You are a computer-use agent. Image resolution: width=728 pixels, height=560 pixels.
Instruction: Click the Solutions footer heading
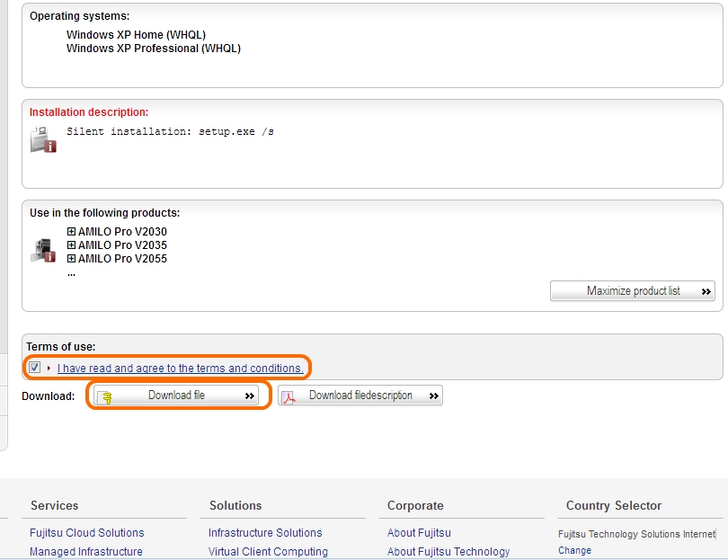point(235,505)
